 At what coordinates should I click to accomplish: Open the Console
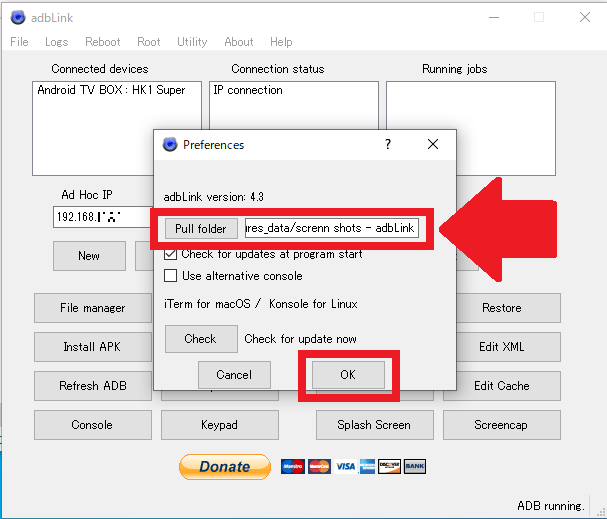93,425
